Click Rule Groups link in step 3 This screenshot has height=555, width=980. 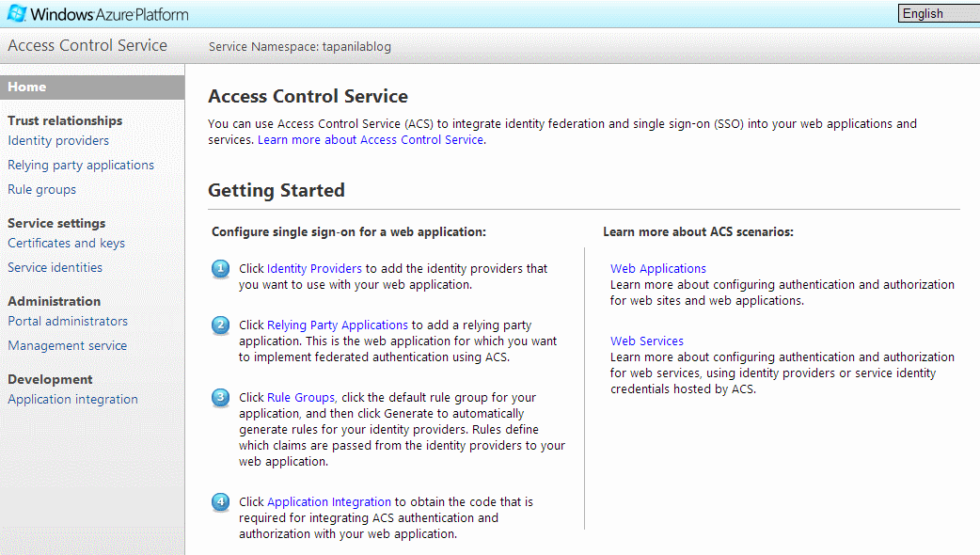(301, 398)
